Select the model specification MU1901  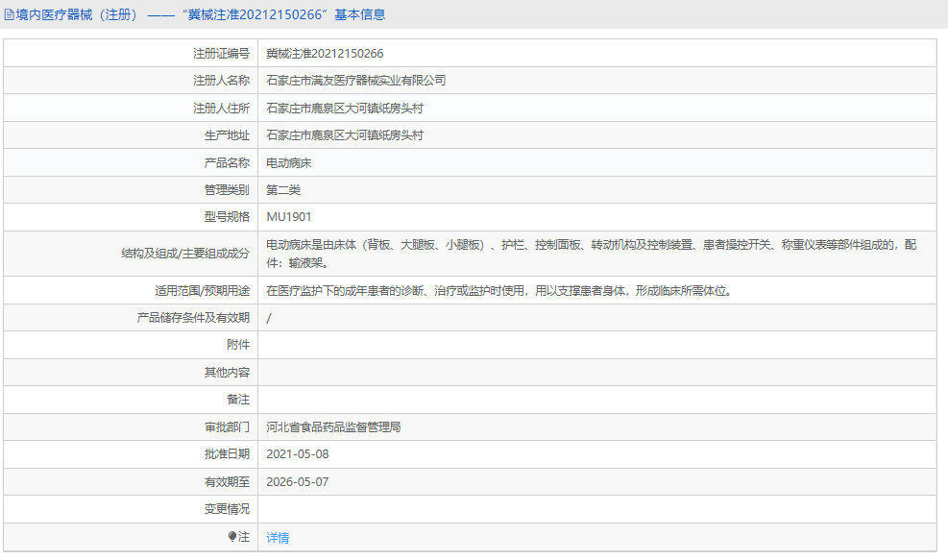(288, 217)
